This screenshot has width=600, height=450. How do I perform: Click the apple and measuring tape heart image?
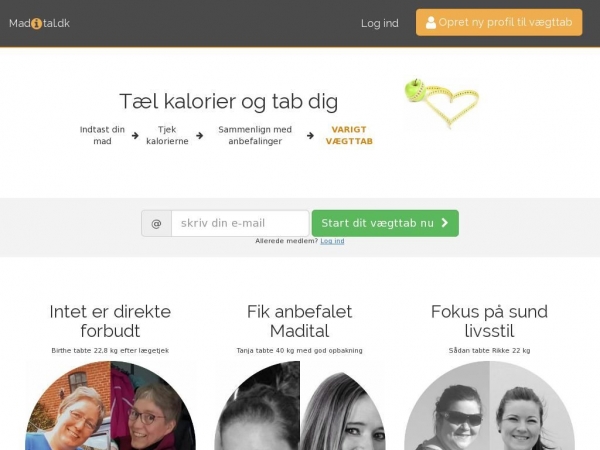coord(442,103)
